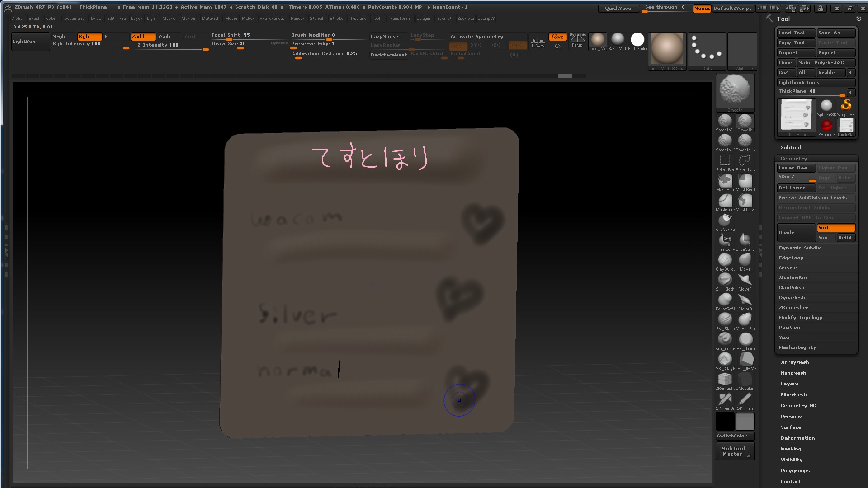Expand the ZRemesher section
The image size is (868, 488).
point(793,308)
